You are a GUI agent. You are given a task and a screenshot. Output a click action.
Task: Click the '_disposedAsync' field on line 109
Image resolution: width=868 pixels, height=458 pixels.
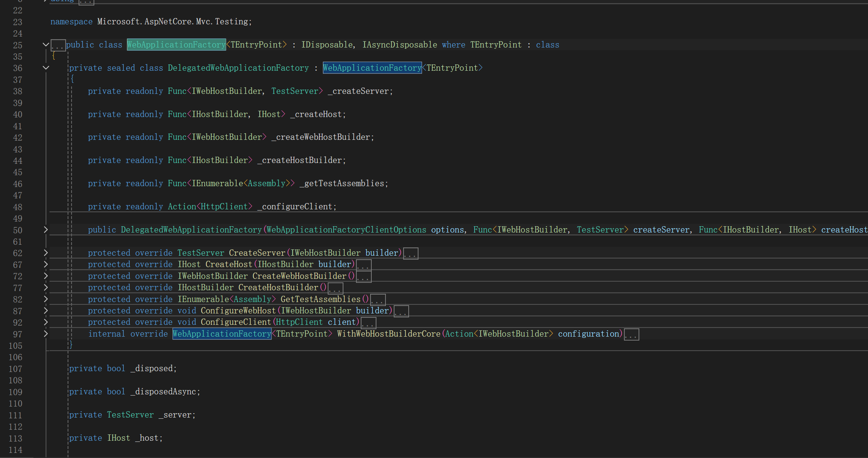point(163,392)
